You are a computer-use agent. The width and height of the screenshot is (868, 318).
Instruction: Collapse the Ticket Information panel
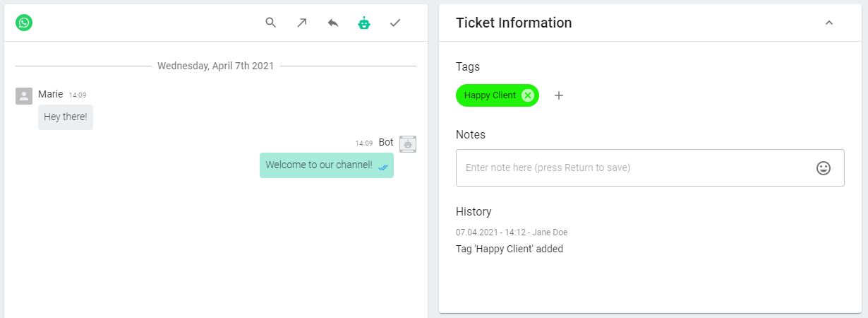[x=829, y=23]
